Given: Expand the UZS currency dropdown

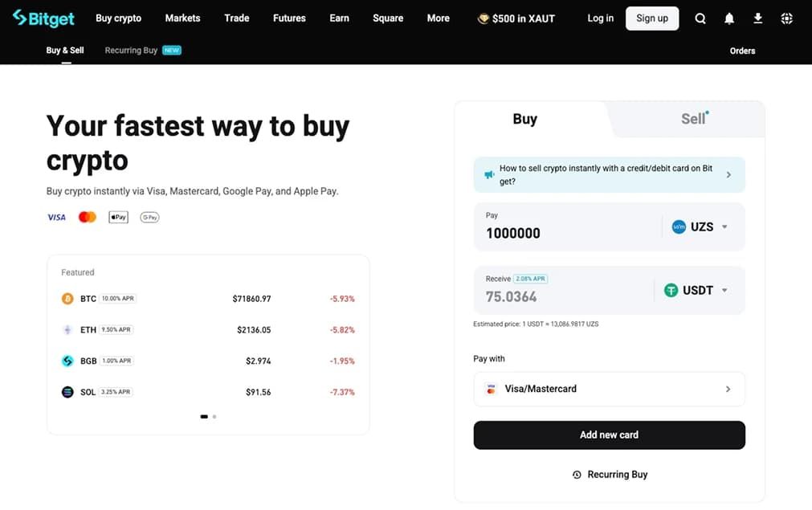Looking at the screenshot, I should [x=700, y=226].
